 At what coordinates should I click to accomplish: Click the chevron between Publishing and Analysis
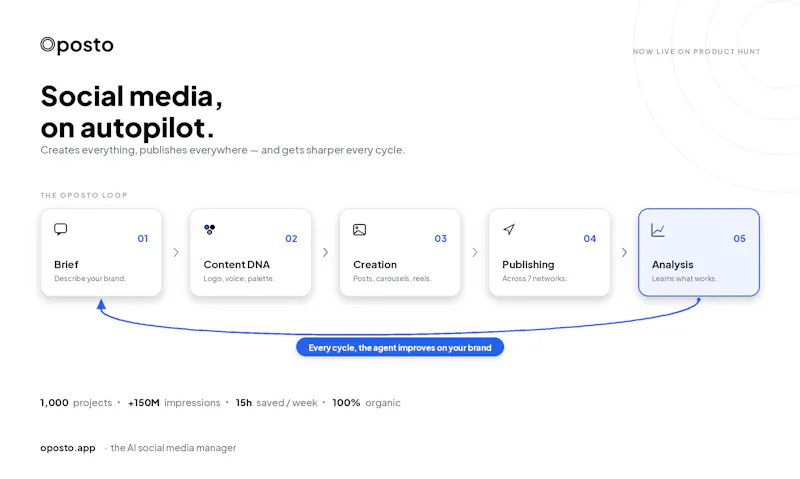tap(624, 253)
